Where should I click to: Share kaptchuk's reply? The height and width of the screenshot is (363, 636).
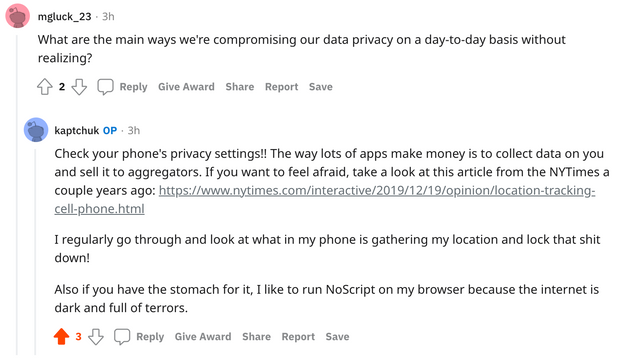point(256,337)
